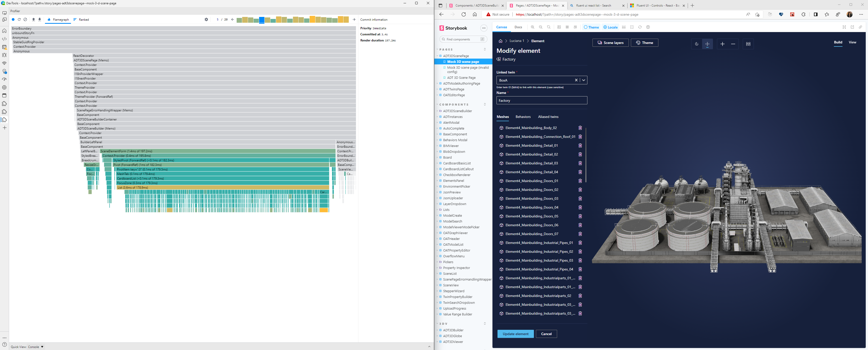
Task: Start a new profiling session with the record button
Action: coord(13,19)
